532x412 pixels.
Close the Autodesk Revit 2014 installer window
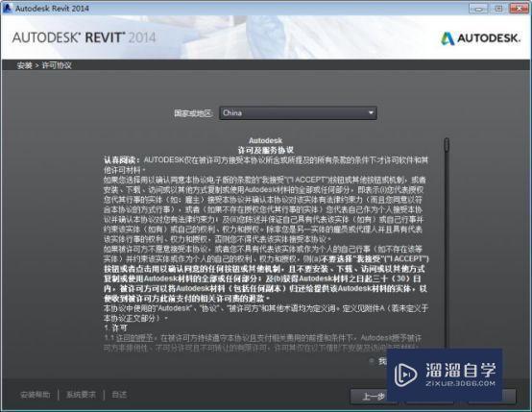tap(519, 9)
